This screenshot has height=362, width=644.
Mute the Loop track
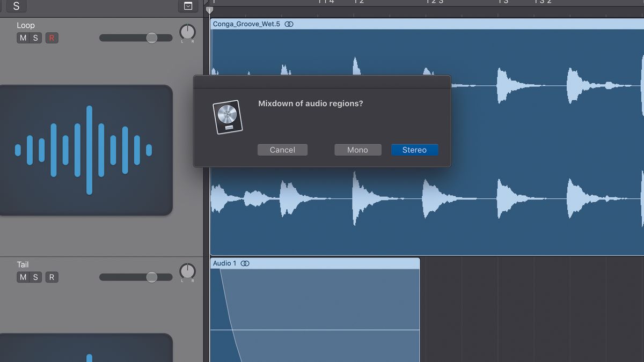[x=23, y=38]
